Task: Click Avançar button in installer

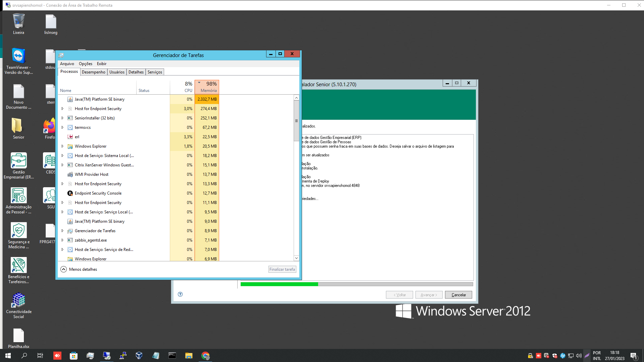Action: click(429, 295)
